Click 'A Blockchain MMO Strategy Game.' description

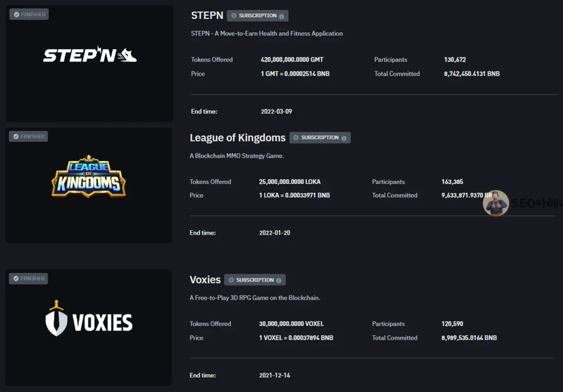point(237,156)
